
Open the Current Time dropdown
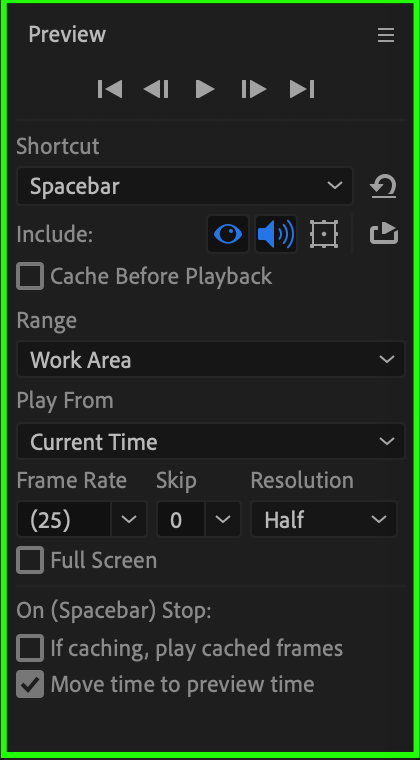click(211, 442)
